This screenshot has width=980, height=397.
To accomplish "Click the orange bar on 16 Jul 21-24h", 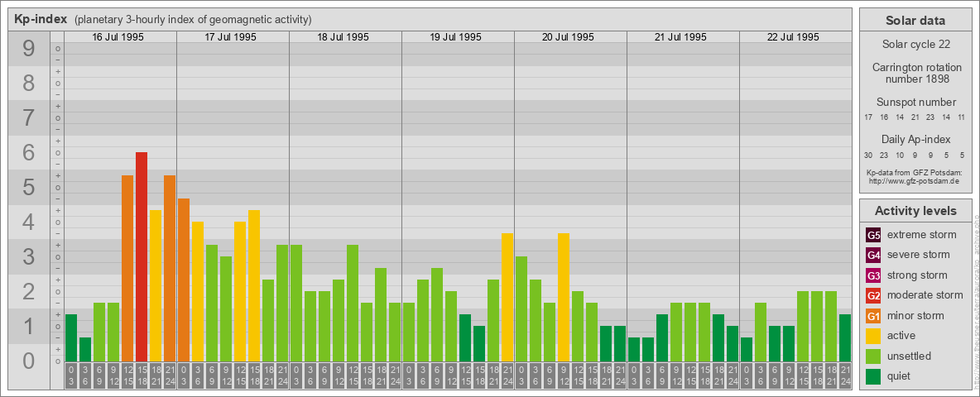I will tap(170, 268).
